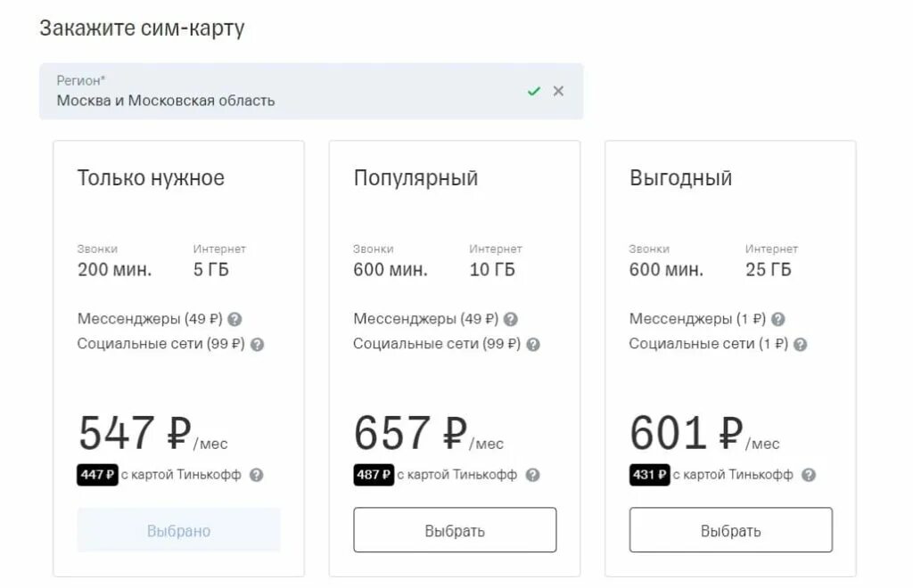Image resolution: width=913 pixels, height=588 pixels.
Task: Open the Регион dropdown with Москва selected
Action: [311, 91]
